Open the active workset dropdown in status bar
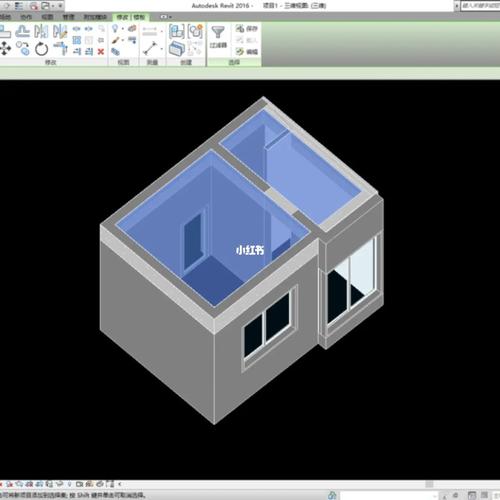The width and height of the screenshot is (500, 500). coord(435,496)
